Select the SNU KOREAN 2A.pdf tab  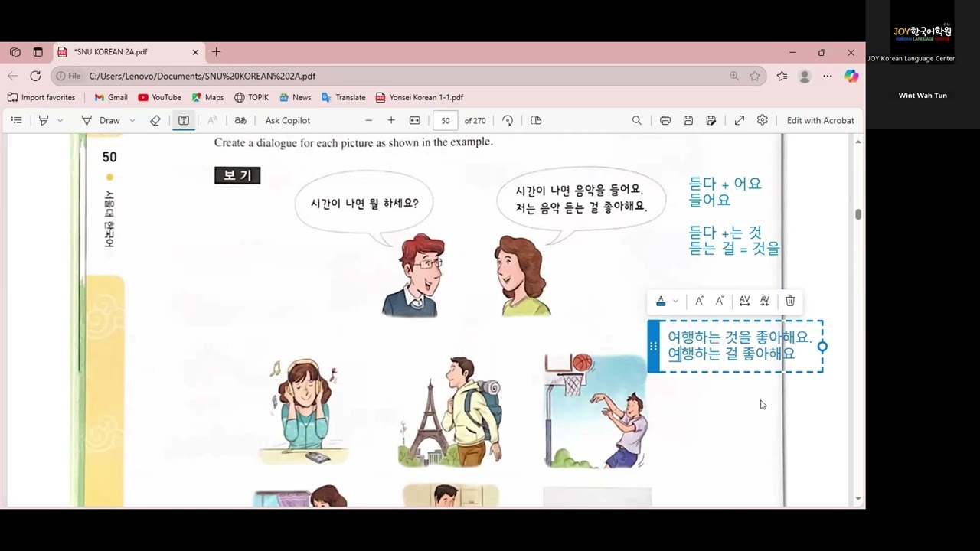(x=129, y=52)
